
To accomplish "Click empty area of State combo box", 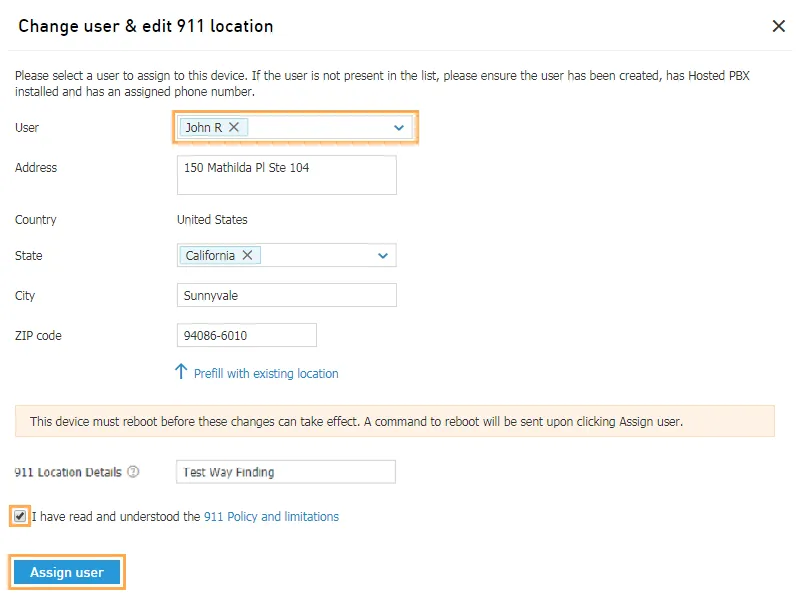I will coord(318,255).
